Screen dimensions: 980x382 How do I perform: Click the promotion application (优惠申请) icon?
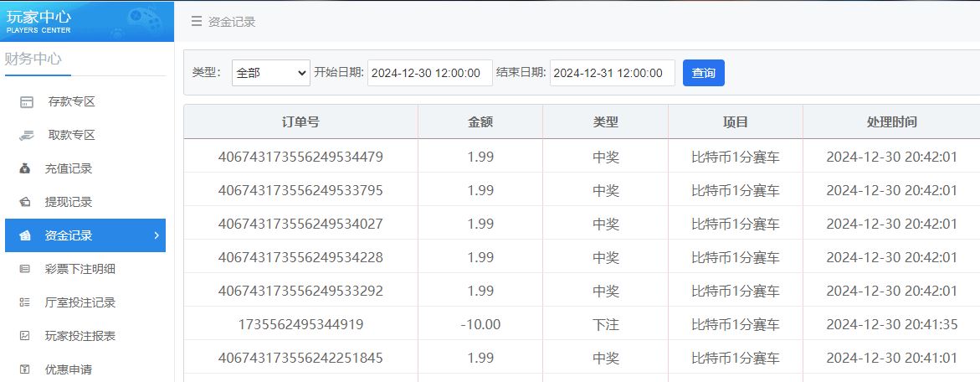pyautogui.click(x=26, y=369)
